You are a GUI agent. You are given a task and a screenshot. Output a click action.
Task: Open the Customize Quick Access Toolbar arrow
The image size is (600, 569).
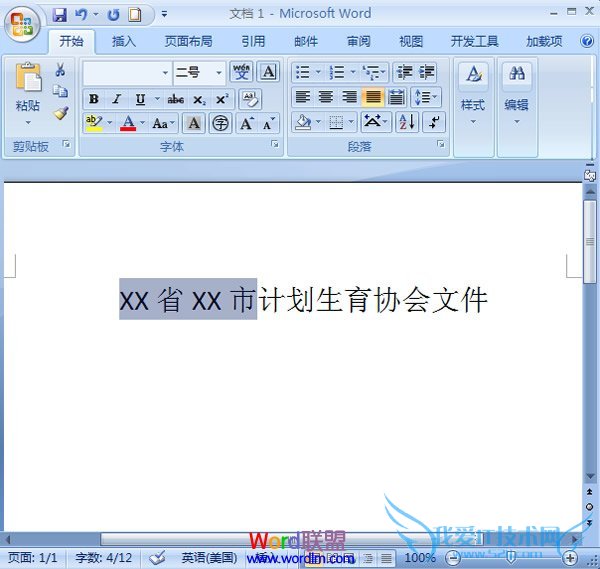164,15
